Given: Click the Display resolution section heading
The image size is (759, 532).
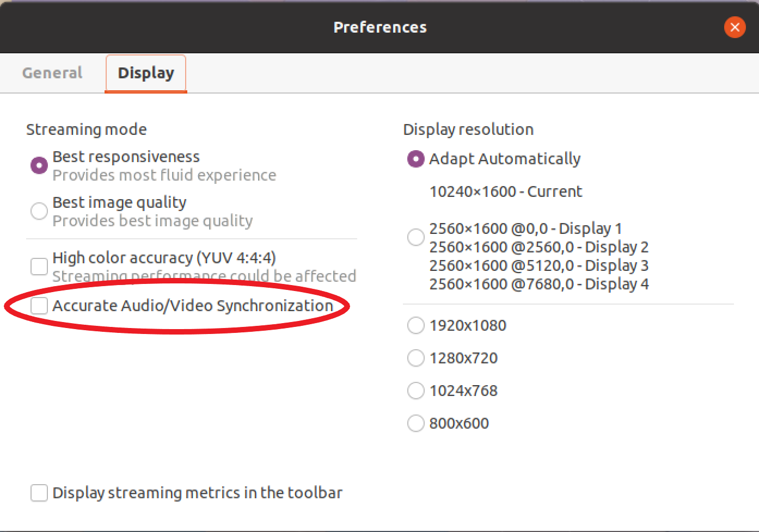Looking at the screenshot, I should [x=468, y=129].
